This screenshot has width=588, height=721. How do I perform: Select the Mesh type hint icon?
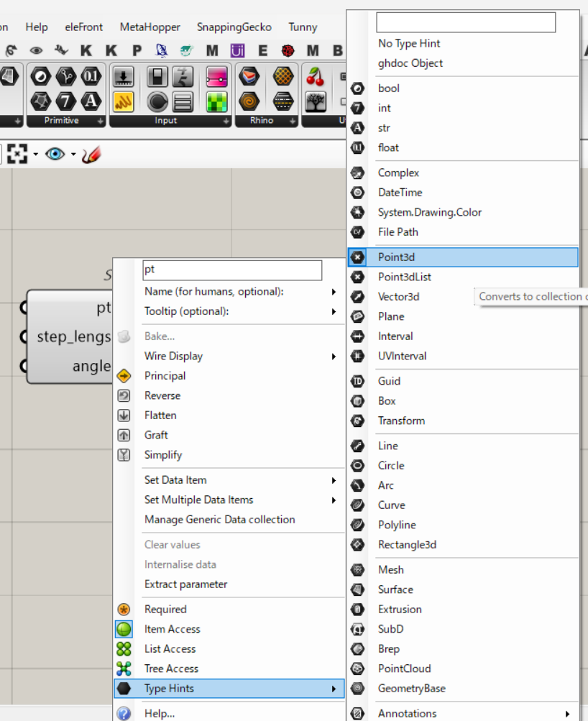click(x=357, y=570)
